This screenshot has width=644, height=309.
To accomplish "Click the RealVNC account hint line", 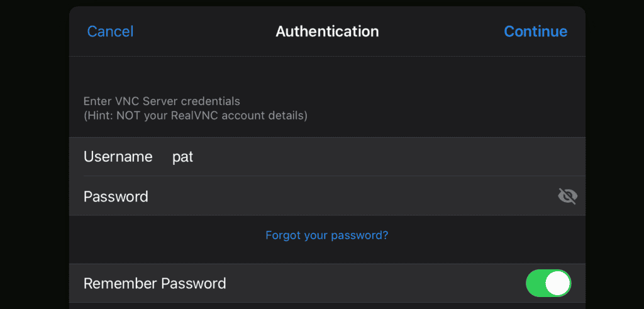I will tap(195, 116).
